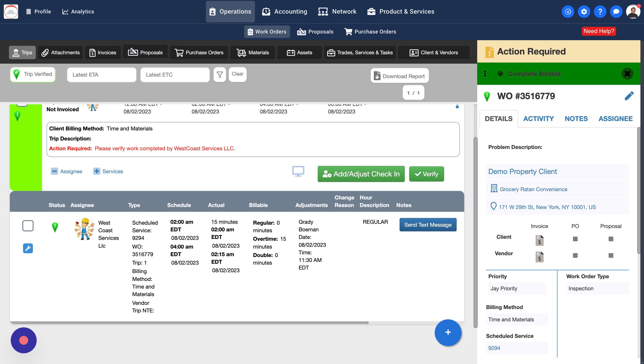The width and height of the screenshot is (644, 364).
Task: Click the monitor screen icon
Action: pyautogui.click(x=298, y=171)
